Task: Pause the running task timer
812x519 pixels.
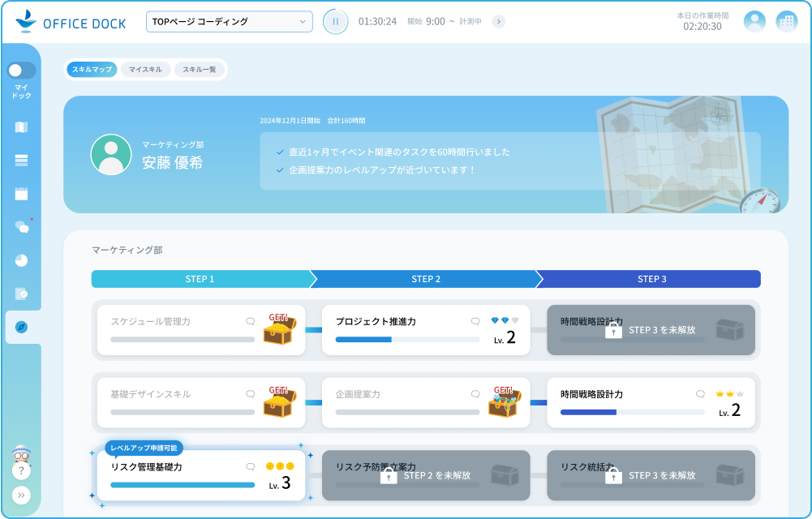Action: tap(335, 21)
